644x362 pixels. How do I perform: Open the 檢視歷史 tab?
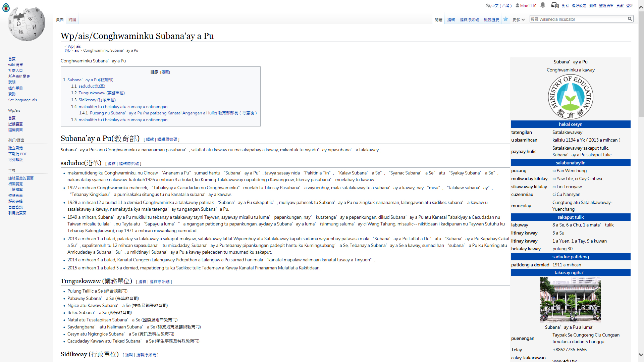[491, 20]
